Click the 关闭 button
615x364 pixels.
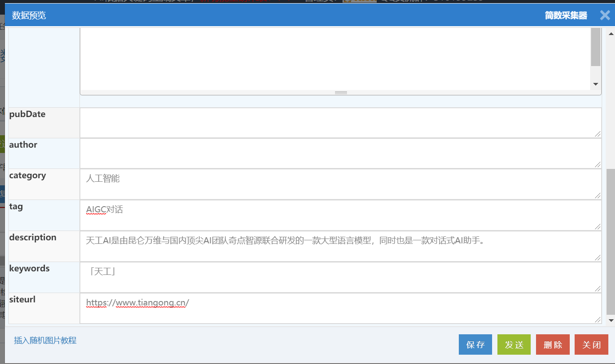tap(591, 344)
